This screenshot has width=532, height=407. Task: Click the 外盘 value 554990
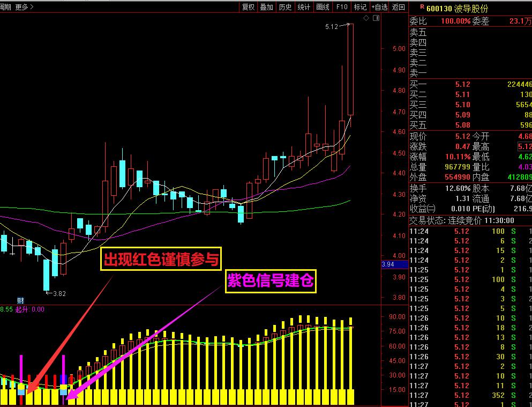click(458, 177)
